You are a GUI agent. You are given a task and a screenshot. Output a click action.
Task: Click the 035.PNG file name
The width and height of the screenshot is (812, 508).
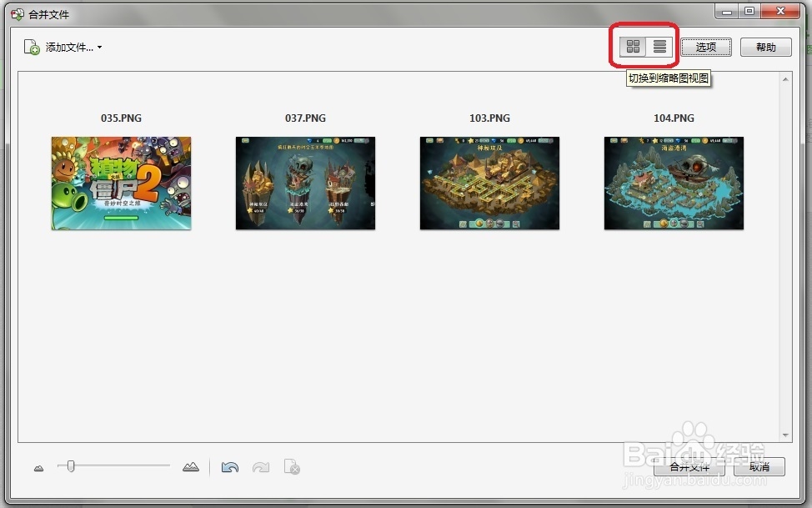[121, 118]
